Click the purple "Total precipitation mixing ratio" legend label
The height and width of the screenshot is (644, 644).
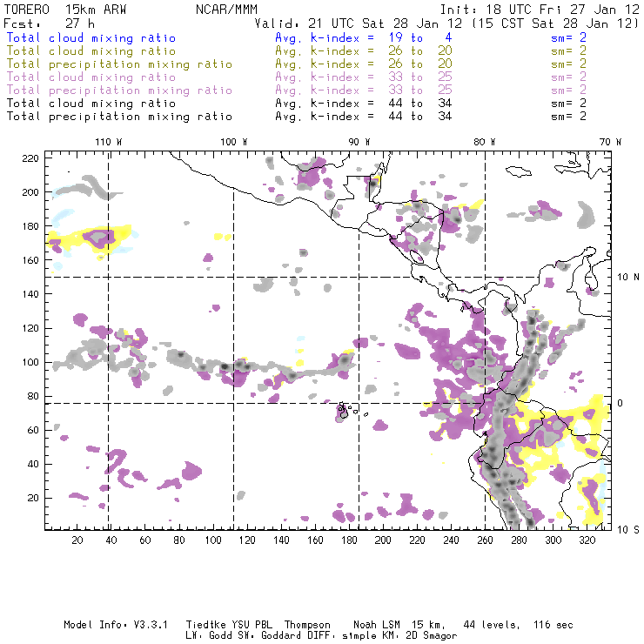click(x=119, y=91)
